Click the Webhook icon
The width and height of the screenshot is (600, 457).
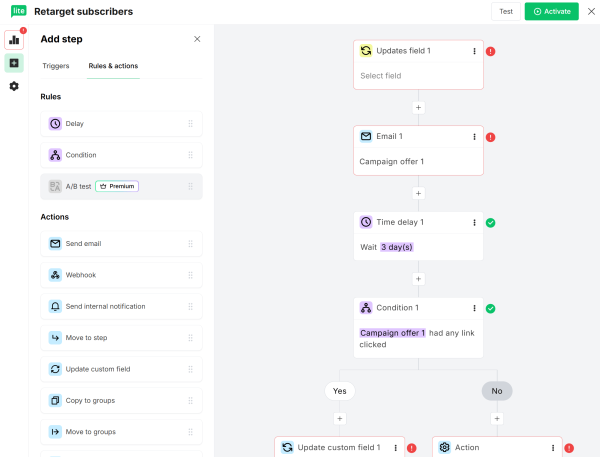pyautogui.click(x=55, y=275)
